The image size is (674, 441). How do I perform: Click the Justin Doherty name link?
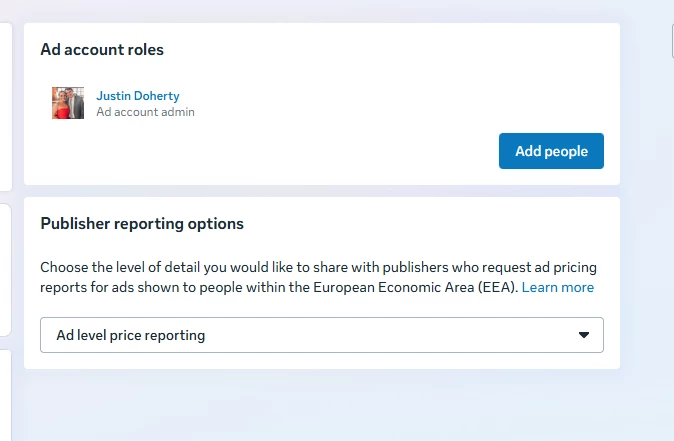(138, 95)
